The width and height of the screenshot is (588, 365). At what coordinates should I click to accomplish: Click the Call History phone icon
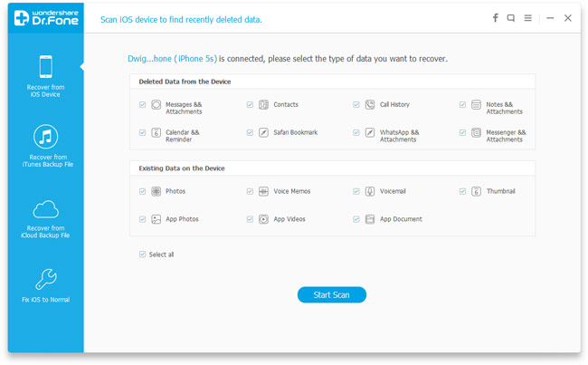[370, 105]
